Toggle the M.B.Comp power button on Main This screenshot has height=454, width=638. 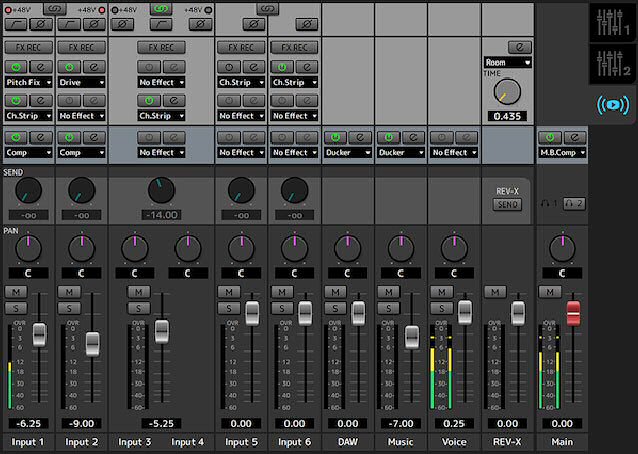point(548,136)
